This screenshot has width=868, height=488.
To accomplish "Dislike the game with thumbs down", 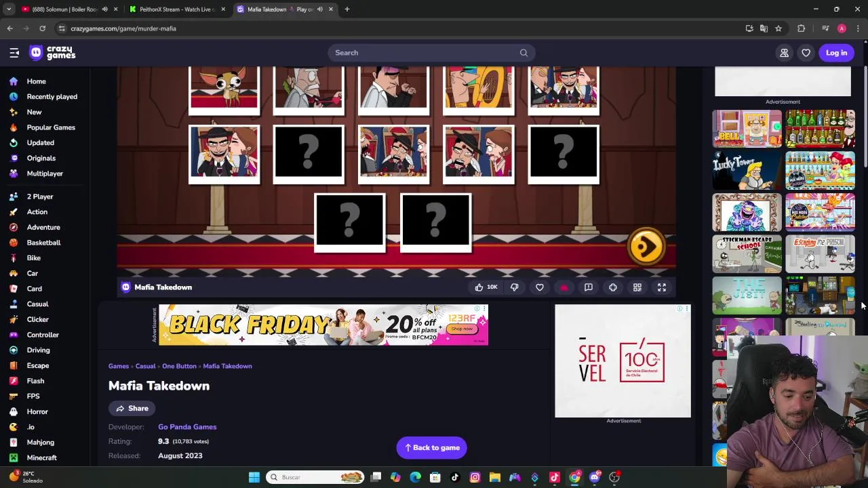I will coord(515,287).
